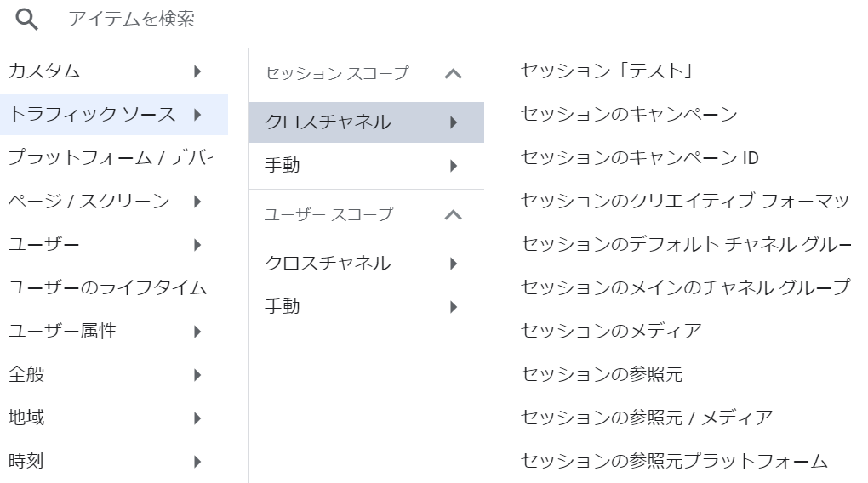Expand the 地域 category arrow
The width and height of the screenshot is (868, 483).
click(197, 418)
